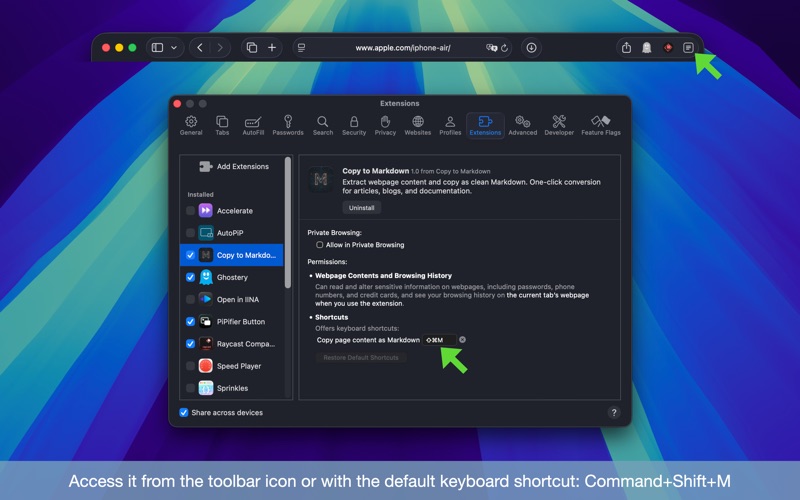Click the Uninstall button

click(x=361, y=208)
